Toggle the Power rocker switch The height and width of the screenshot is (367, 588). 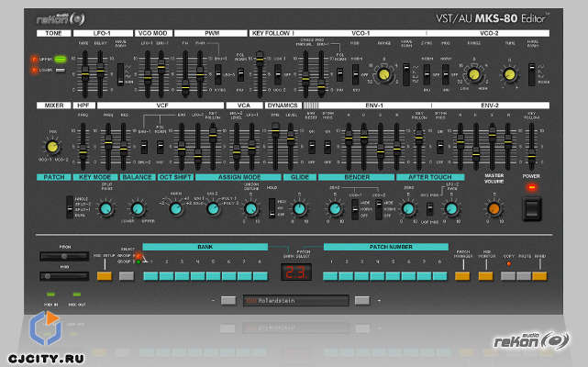[x=532, y=209]
